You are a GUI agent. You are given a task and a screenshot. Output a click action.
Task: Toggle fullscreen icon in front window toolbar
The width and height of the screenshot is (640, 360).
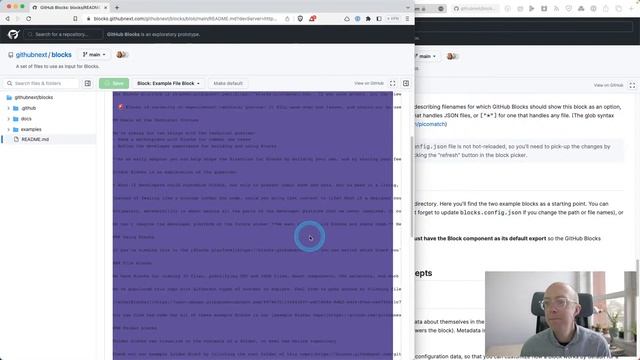click(x=392, y=83)
